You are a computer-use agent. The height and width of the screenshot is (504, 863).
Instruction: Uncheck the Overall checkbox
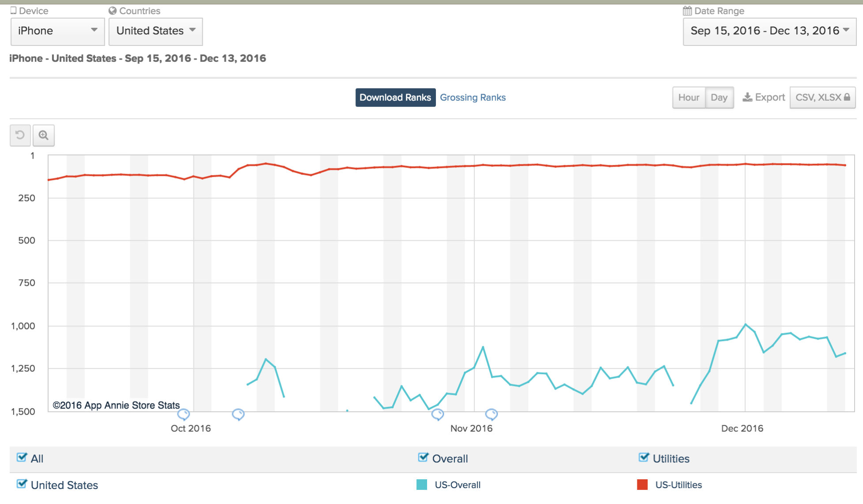[423, 458]
